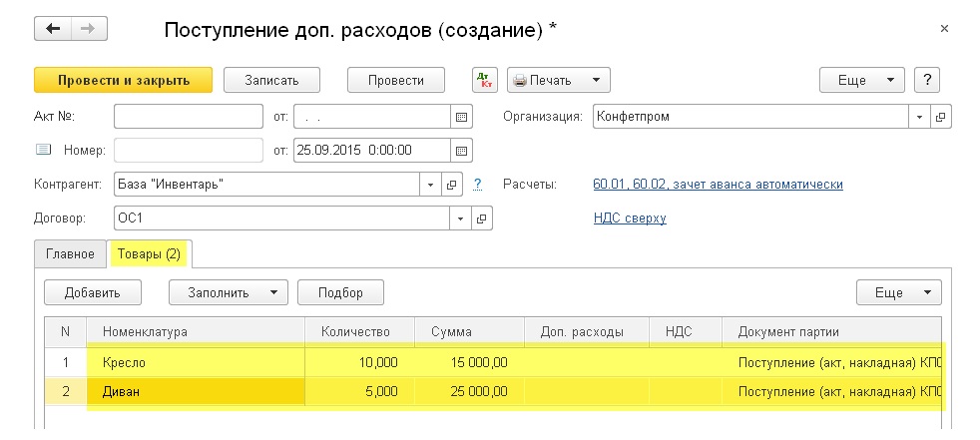Click the Номенклатура column header

click(x=196, y=332)
